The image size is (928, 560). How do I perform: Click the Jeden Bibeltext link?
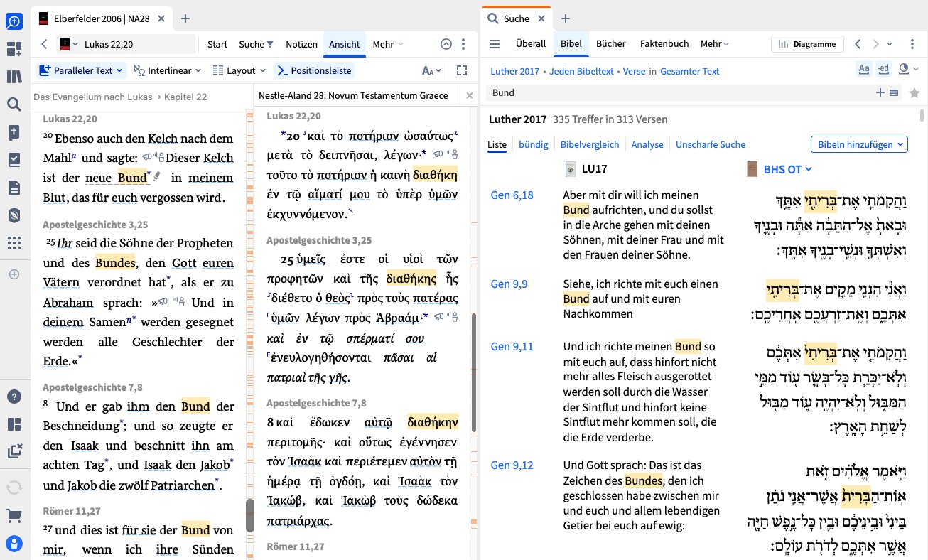(580, 71)
